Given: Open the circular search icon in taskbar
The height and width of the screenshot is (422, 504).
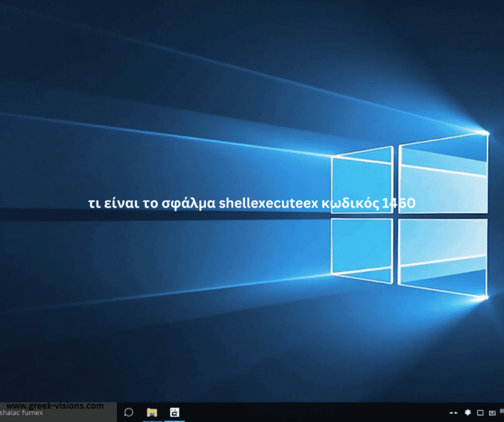Looking at the screenshot, I should click(129, 412).
